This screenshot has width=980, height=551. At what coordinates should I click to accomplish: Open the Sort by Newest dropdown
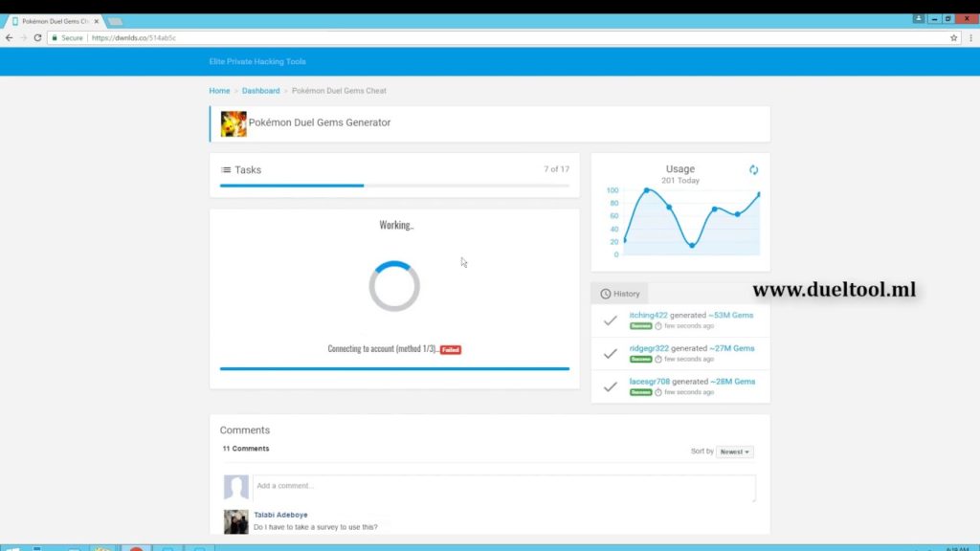735,452
